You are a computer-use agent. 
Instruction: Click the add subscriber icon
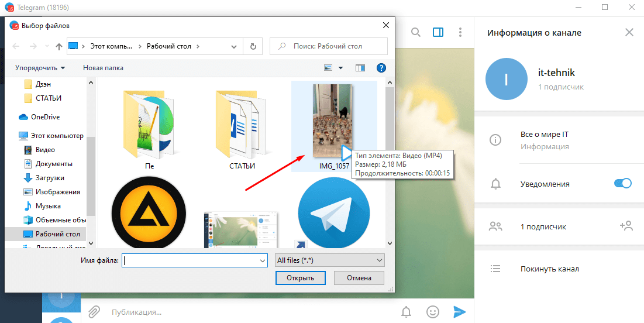point(626,226)
